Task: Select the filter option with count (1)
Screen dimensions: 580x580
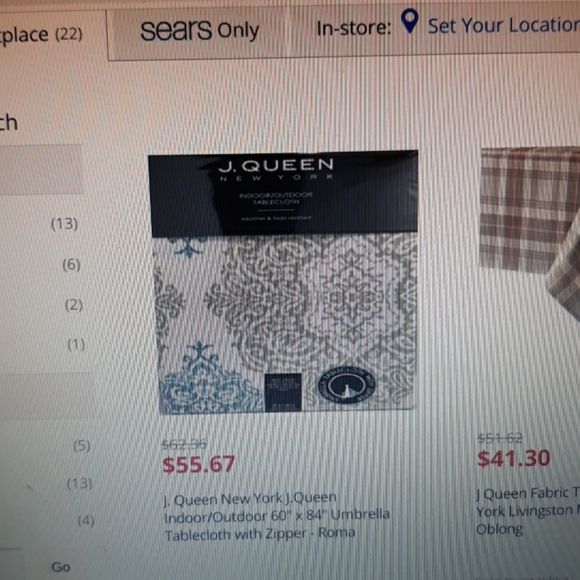Action: pyautogui.click(x=76, y=344)
